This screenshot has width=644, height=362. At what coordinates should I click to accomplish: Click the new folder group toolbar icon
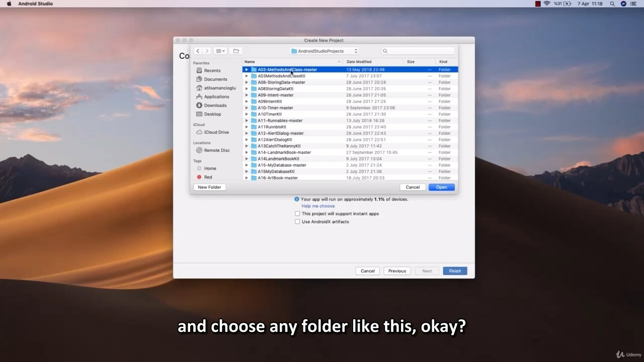coord(236,51)
